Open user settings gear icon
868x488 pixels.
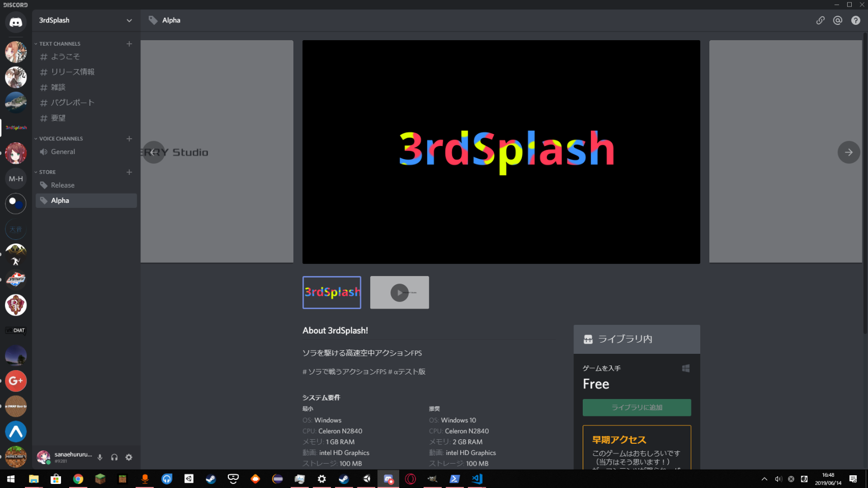(129, 457)
